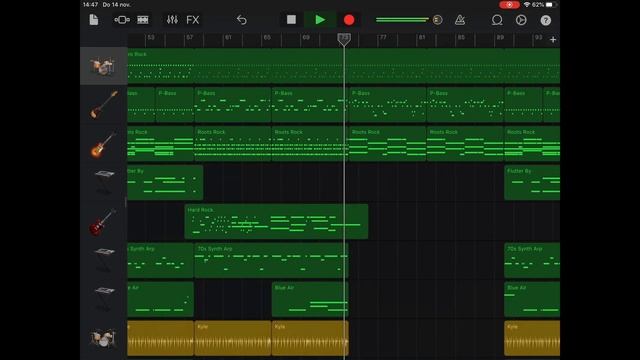Open the FX panel
Image resolution: width=640 pixels, height=360 pixels.
tap(193, 20)
